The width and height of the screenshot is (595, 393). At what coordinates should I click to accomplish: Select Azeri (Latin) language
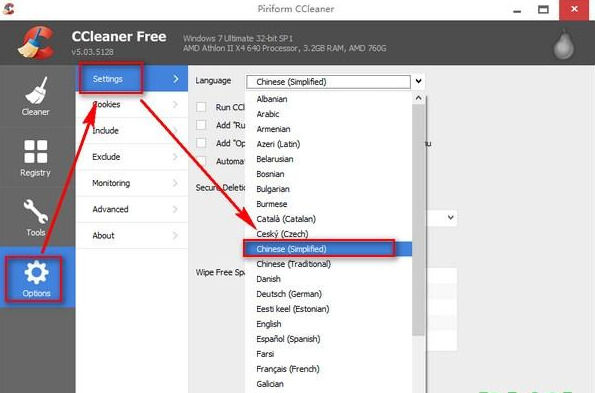(328, 144)
